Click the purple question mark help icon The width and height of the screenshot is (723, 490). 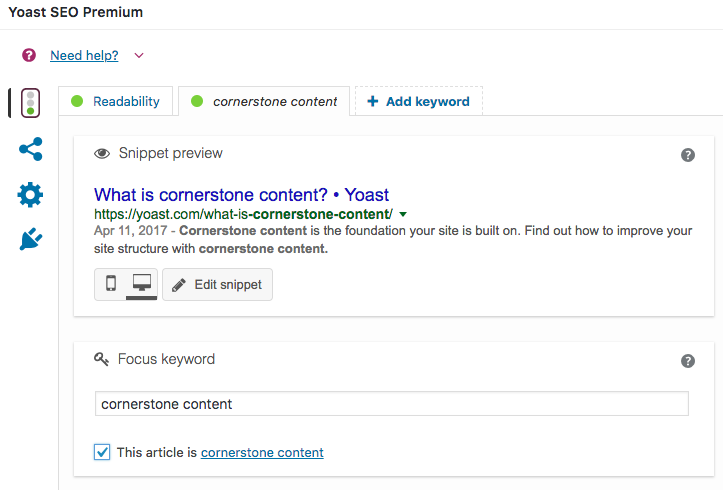29,55
